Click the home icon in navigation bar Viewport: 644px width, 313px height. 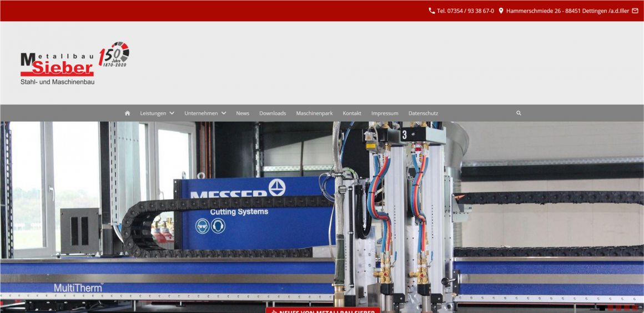coord(127,113)
